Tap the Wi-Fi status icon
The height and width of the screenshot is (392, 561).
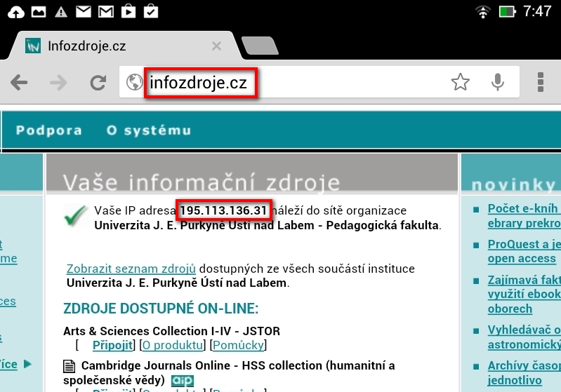coord(483,12)
